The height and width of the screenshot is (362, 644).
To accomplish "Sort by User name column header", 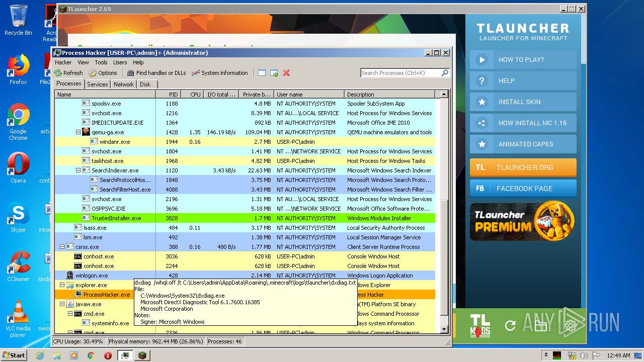I will click(x=309, y=95).
